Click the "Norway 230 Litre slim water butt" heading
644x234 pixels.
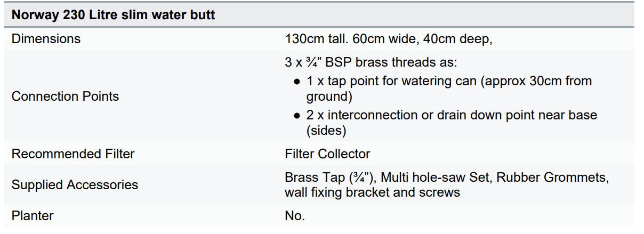tap(113, 14)
